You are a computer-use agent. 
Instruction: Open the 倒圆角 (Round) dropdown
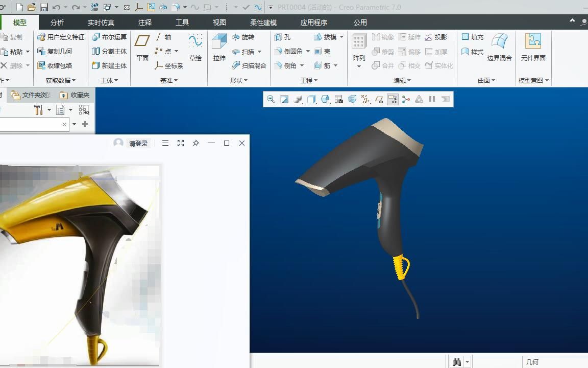(x=307, y=51)
